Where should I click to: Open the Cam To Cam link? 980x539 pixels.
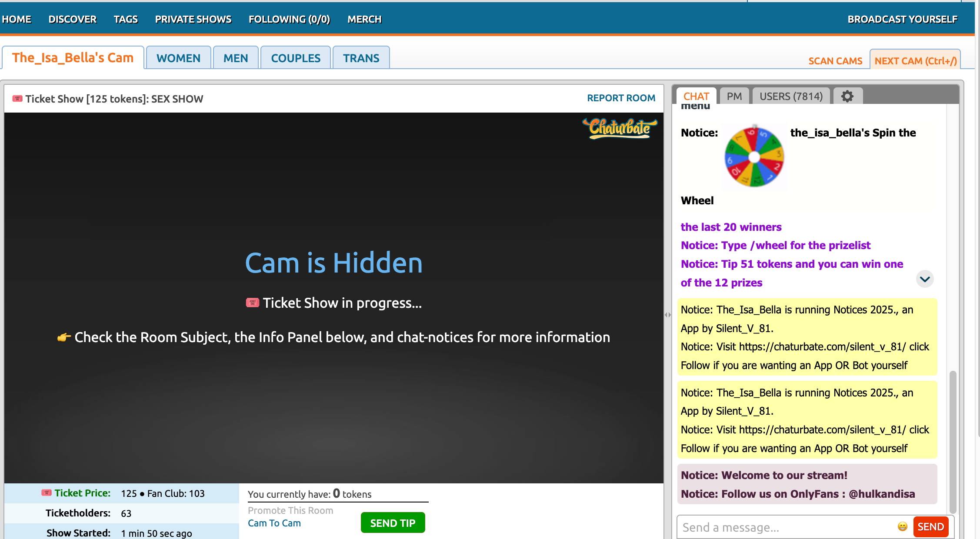pos(274,523)
